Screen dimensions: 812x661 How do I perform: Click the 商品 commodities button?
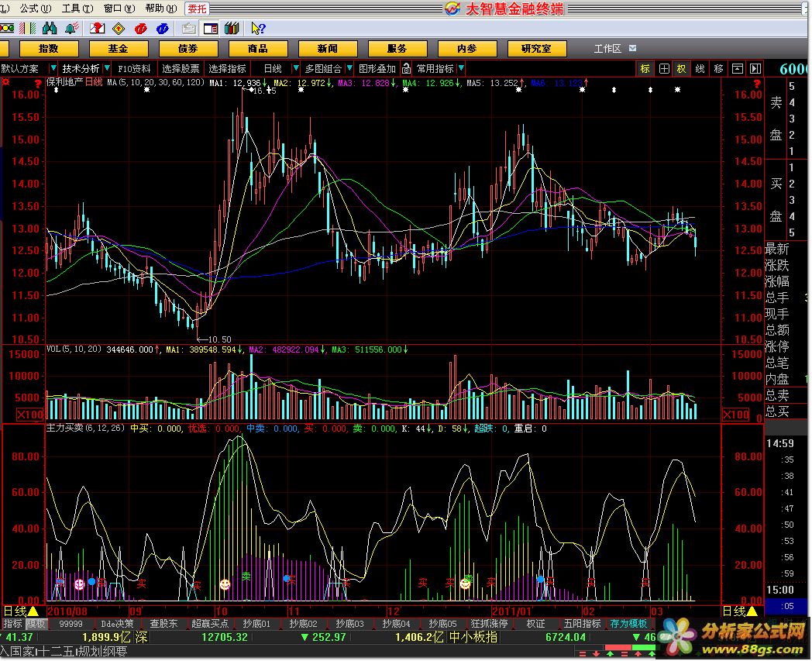pos(258,49)
